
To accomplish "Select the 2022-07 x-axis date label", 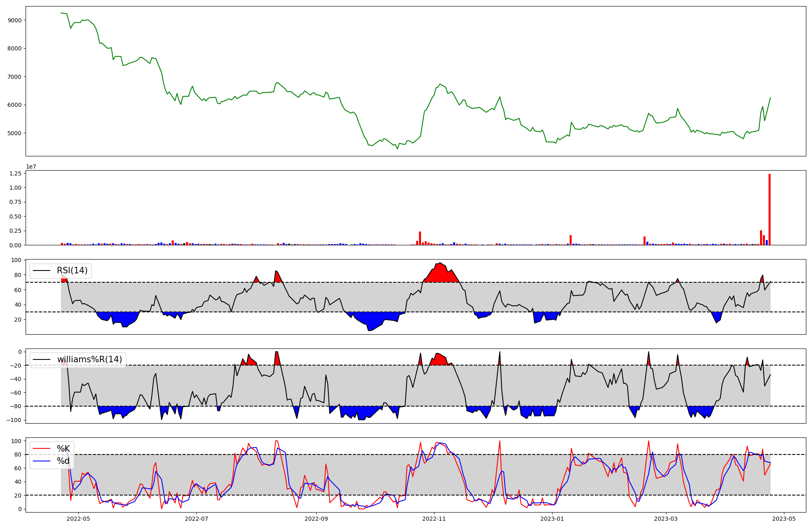I will pyautogui.click(x=197, y=518).
